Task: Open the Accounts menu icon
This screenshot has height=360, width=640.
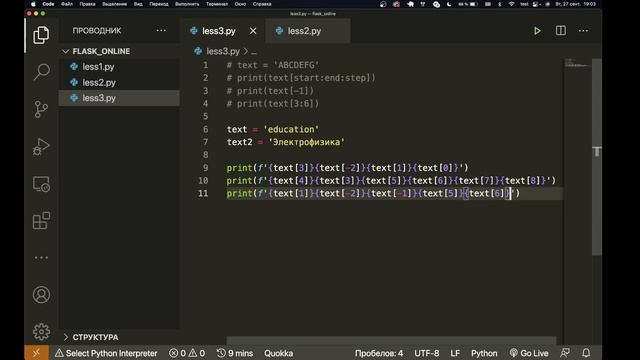Action: click(41, 295)
